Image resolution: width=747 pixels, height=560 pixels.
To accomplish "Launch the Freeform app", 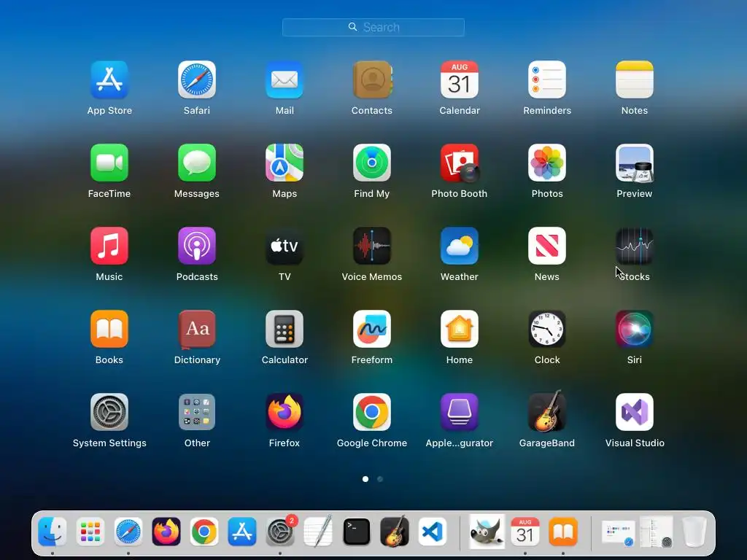I will [372, 329].
